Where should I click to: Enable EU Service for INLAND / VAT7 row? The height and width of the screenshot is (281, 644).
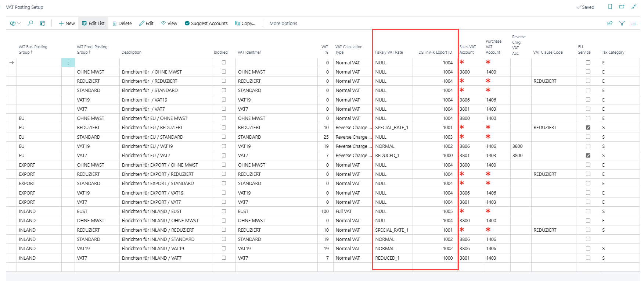588,258
